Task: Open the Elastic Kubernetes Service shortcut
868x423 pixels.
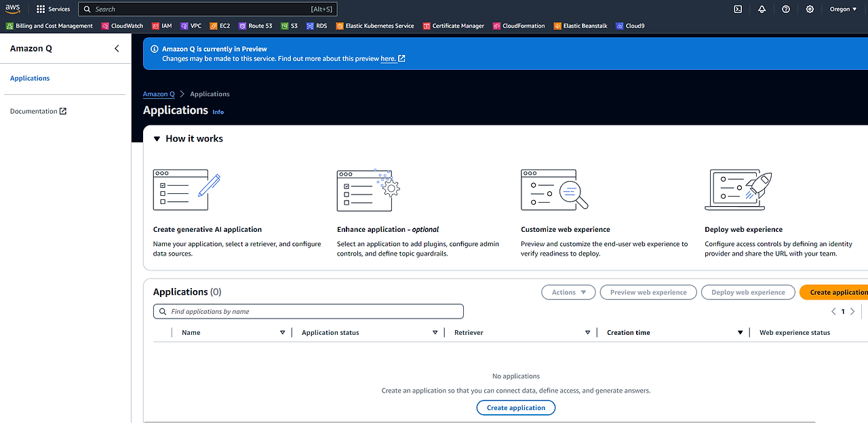Action: click(x=375, y=26)
